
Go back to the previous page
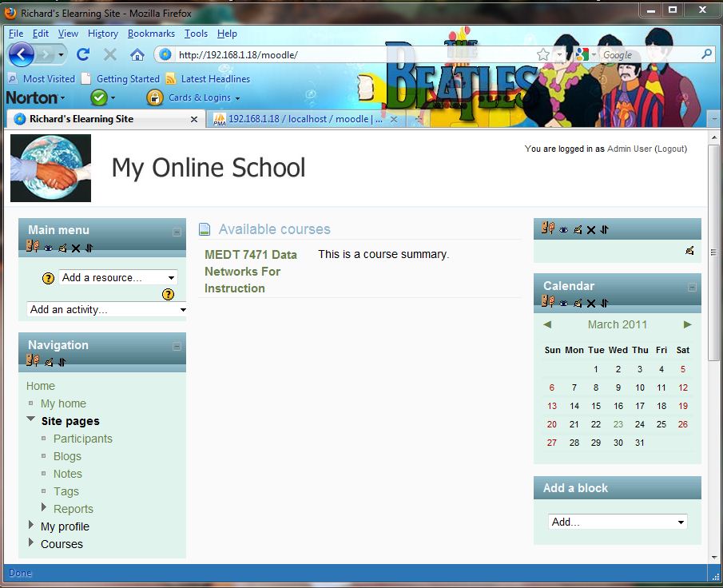pyautogui.click(x=22, y=55)
